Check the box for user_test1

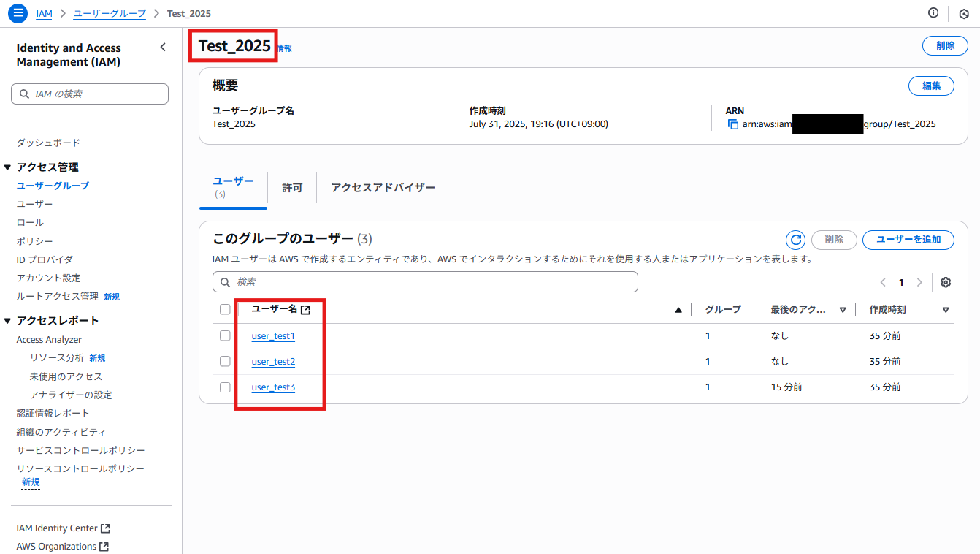[225, 336]
